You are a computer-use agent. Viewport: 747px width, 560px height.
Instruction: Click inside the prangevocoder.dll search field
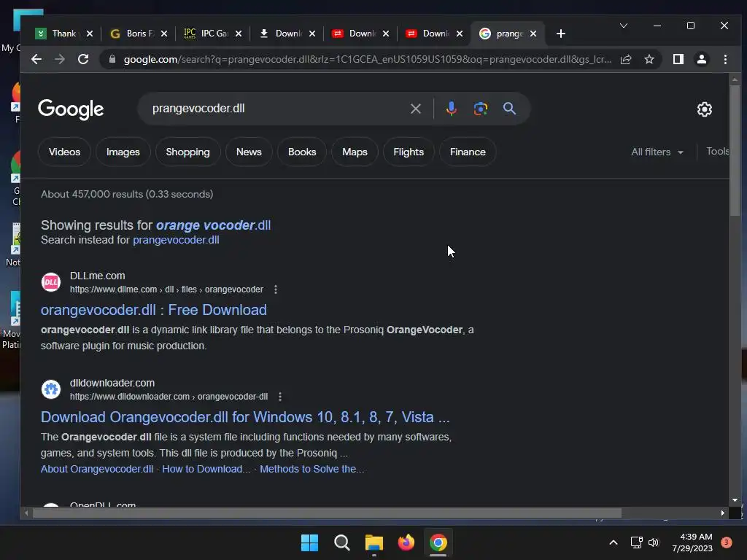point(276,109)
